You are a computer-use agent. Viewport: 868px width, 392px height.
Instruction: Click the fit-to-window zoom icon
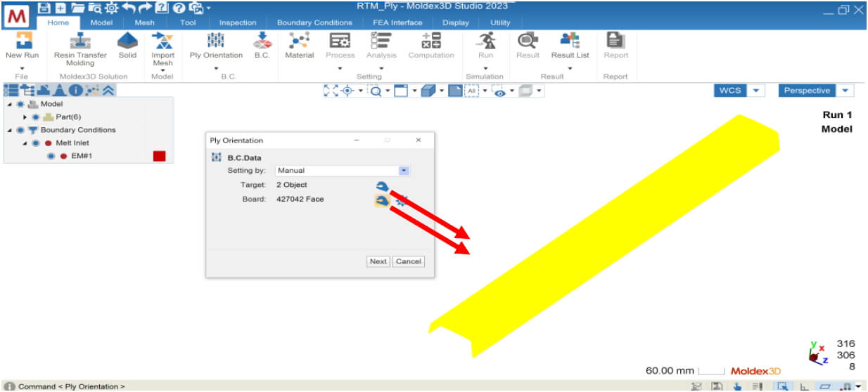pyautogui.click(x=330, y=91)
